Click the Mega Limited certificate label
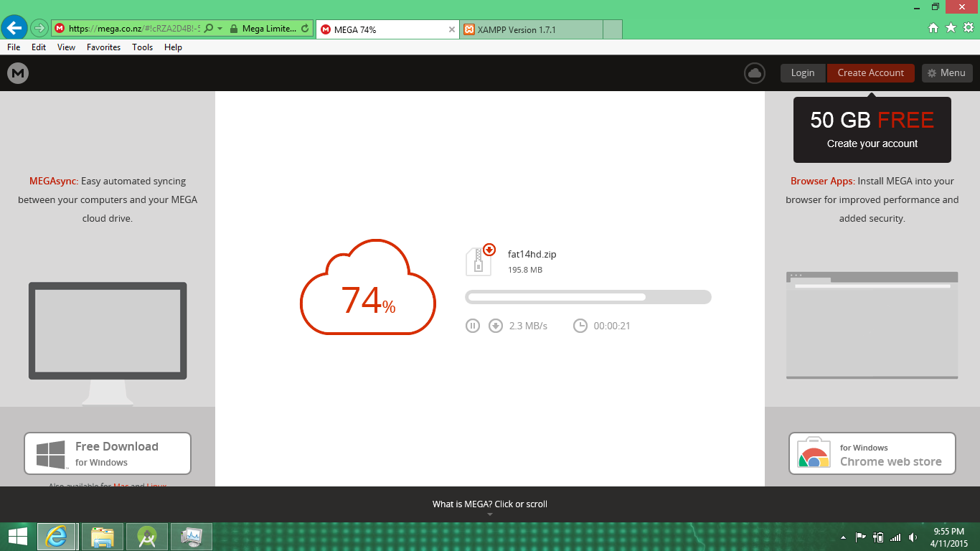The image size is (980, 551). [269, 29]
